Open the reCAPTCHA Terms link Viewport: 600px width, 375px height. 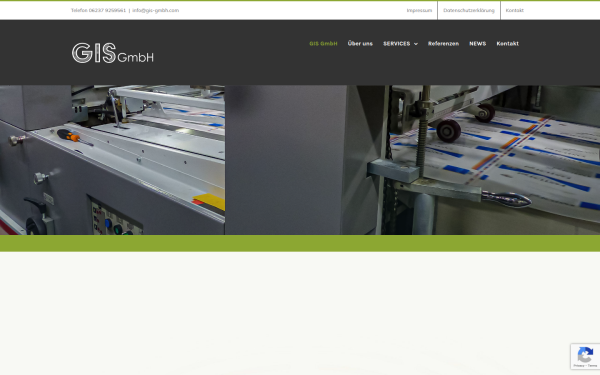592,366
